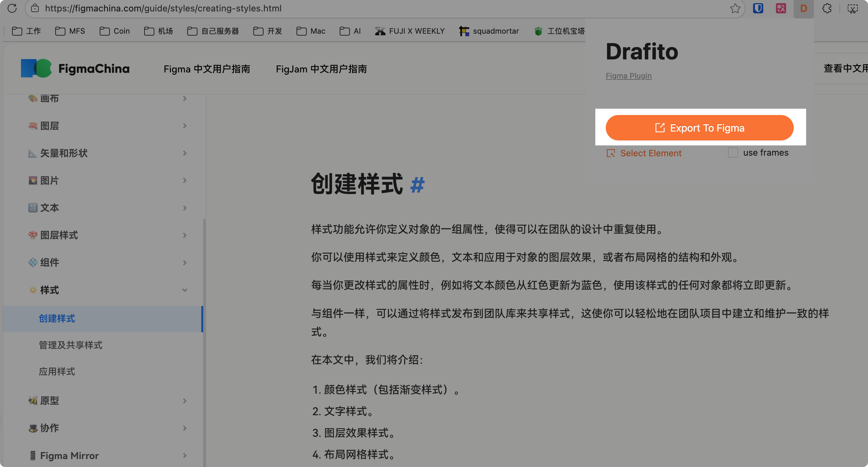868x467 pixels.
Task: Click the FigmaChina logo
Action: click(x=75, y=68)
